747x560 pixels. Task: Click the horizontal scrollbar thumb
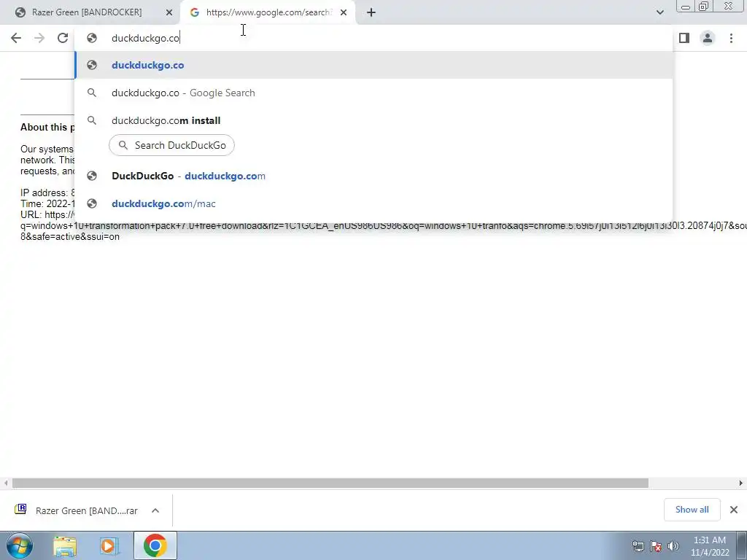(x=330, y=483)
